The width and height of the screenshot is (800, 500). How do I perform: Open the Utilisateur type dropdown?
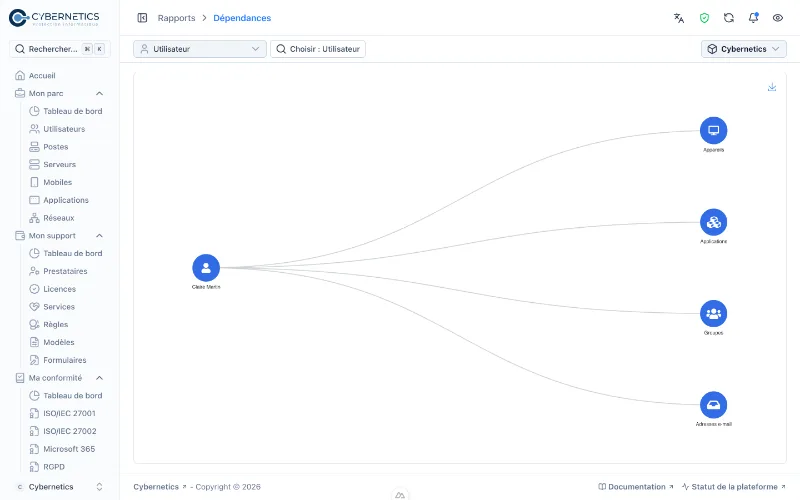(x=200, y=49)
